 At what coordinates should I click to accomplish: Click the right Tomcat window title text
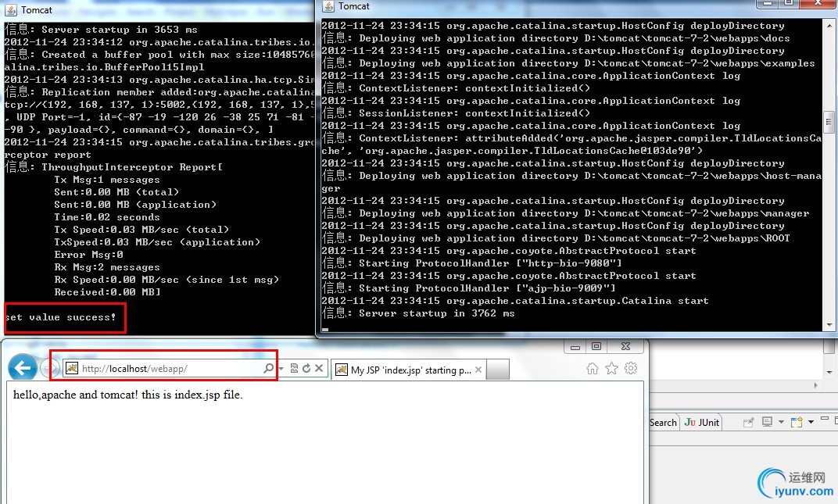pyautogui.click(x=354, y=6)
